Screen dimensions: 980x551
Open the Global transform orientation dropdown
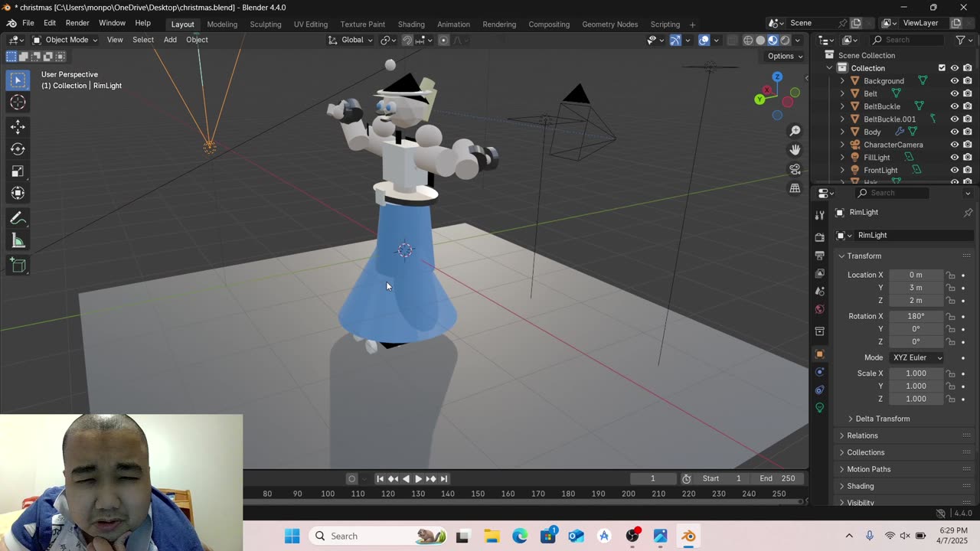(351, 40)
